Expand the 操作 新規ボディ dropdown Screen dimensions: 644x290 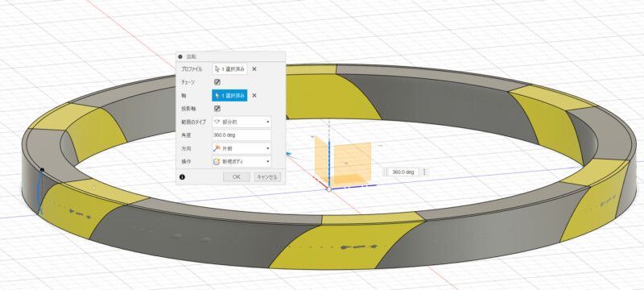[242, 161]
